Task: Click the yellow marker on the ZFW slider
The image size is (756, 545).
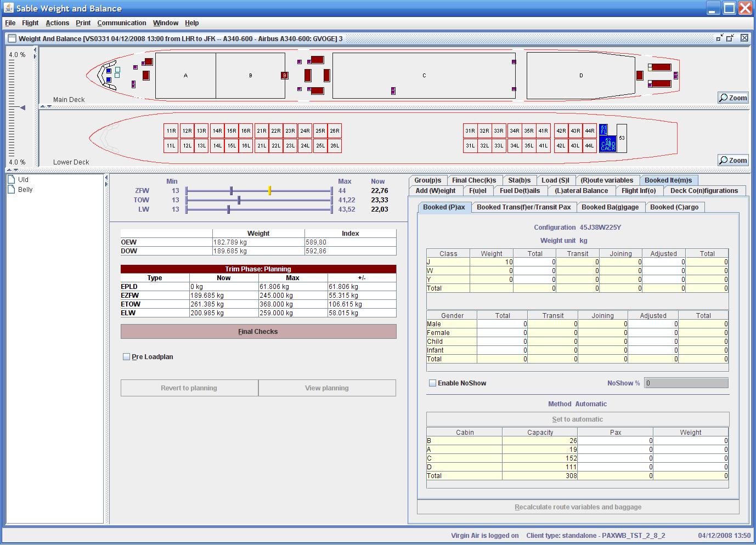Action: click(x=270, y=191)
